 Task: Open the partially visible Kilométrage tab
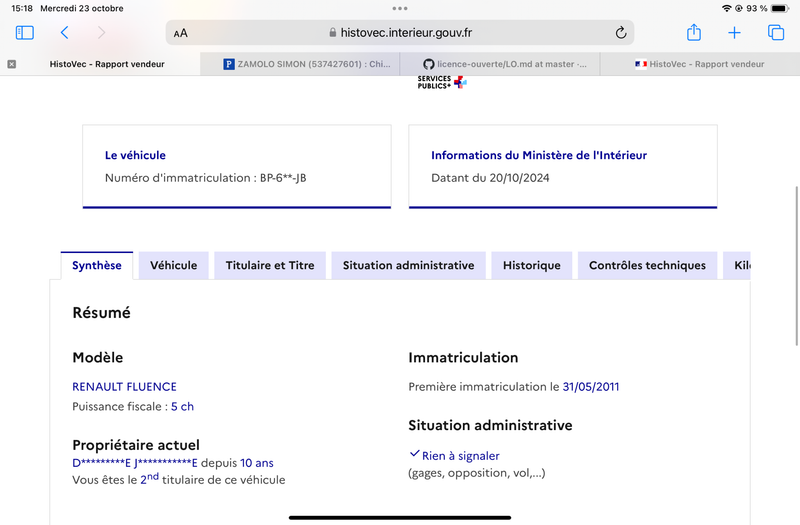pos(737,265)
